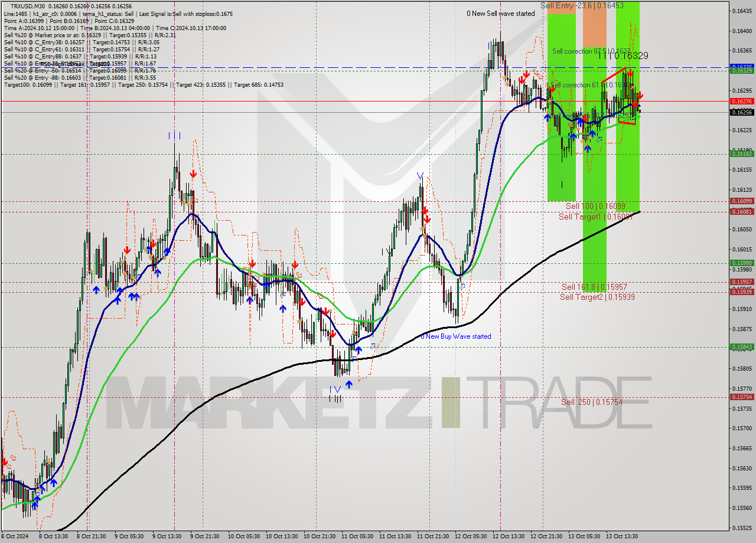The height and width of the screenshot is (543, 756).
Task: Click the '12 Oct 21:30' time axis label
Action: pos(546,537)
